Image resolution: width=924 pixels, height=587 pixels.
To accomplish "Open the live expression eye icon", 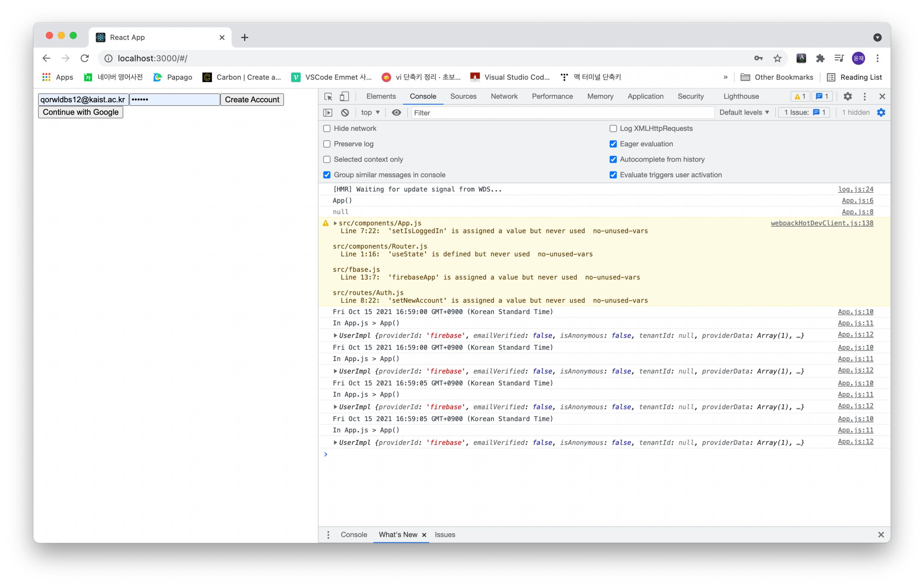I will pyautogui.click(x=396, y=113).
